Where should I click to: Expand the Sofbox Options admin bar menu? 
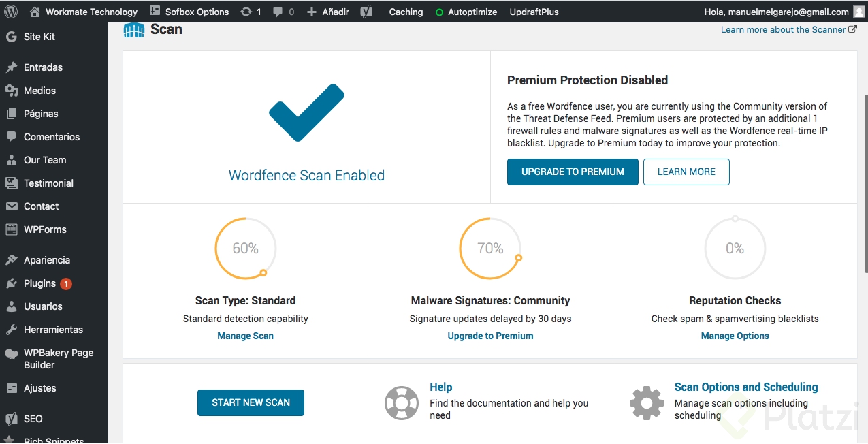[x=189, y=12]
